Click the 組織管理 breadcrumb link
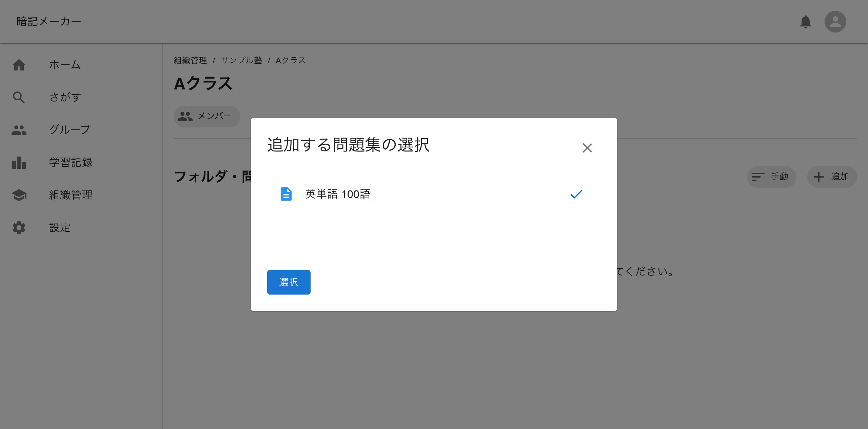Image resolution: width=868 pixels, height=429 pixels. (x=190, y=60)
